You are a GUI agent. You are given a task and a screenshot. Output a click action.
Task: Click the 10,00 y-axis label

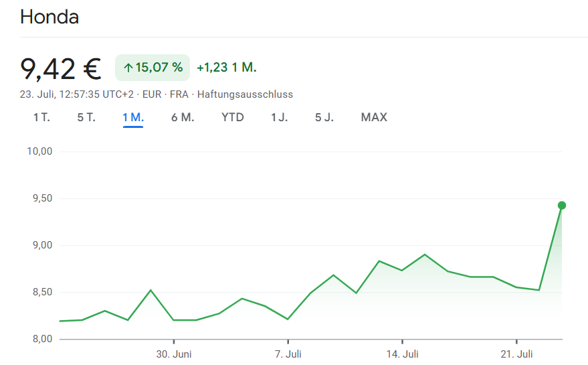39,151
